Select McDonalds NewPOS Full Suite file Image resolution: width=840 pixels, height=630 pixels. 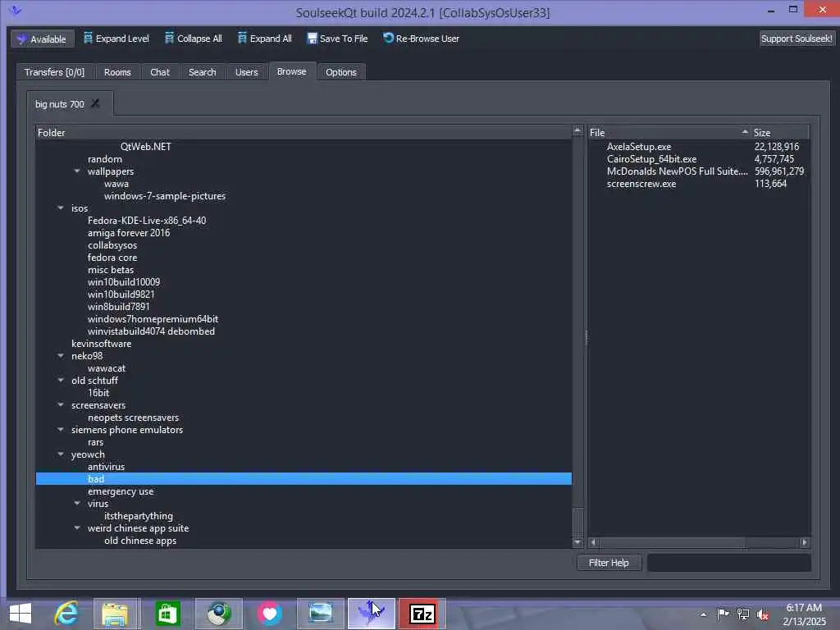pos(677,171)
